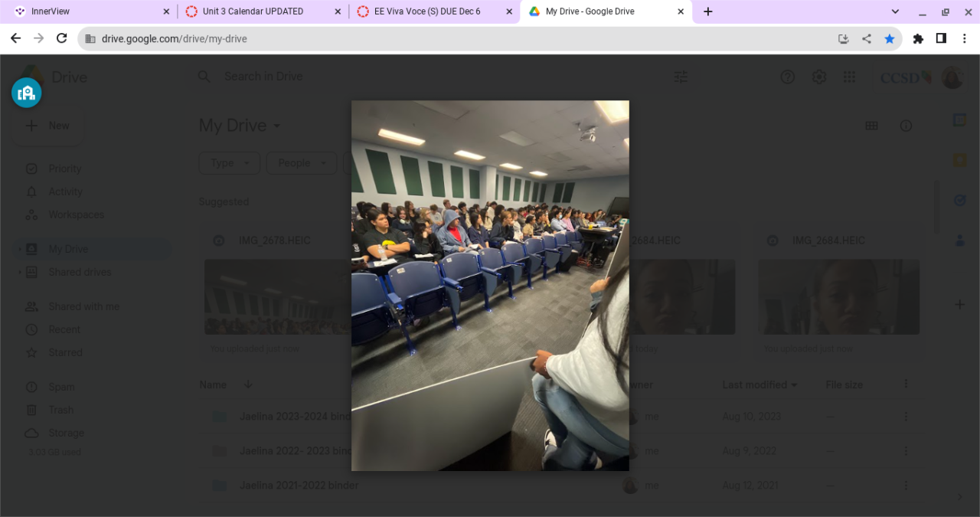Open column header more options

[x=906, y=384]
